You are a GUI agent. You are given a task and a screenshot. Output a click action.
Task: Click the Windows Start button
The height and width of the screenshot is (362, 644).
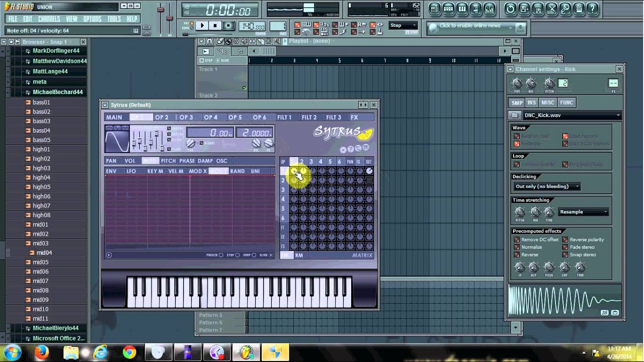(12, 352)
